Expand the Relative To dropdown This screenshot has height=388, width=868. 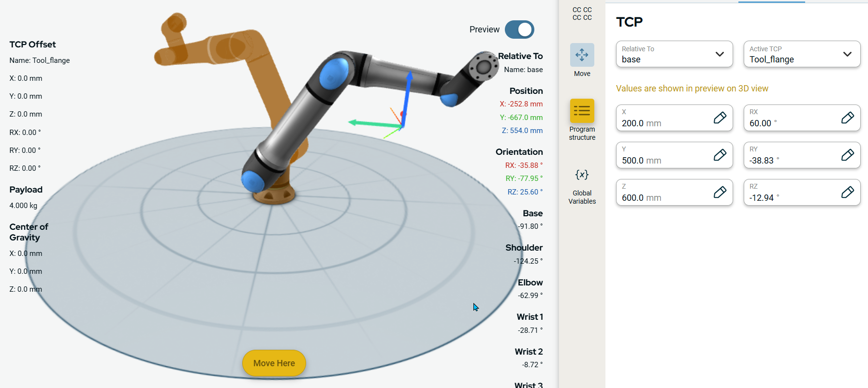674,54
